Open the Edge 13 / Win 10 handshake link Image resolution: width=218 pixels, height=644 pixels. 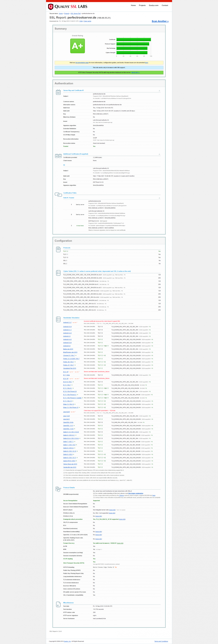pyautogui.click(x=68, y=404)
